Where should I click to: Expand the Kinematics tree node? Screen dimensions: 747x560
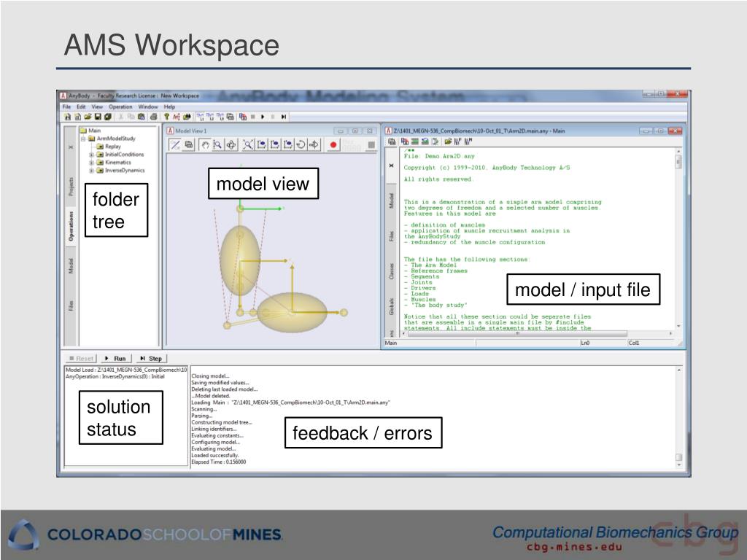[91, 163]
